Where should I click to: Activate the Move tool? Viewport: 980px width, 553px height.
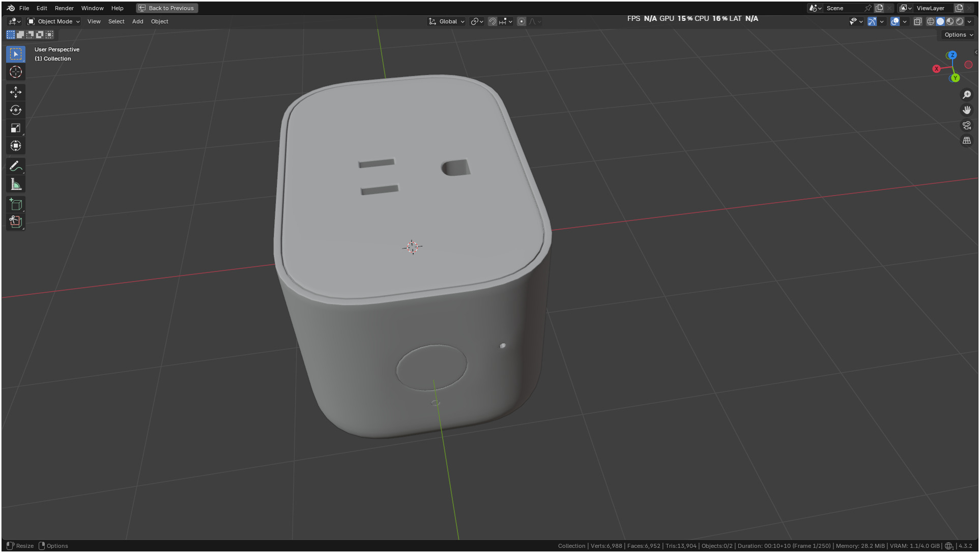click(x=16, y=92)
